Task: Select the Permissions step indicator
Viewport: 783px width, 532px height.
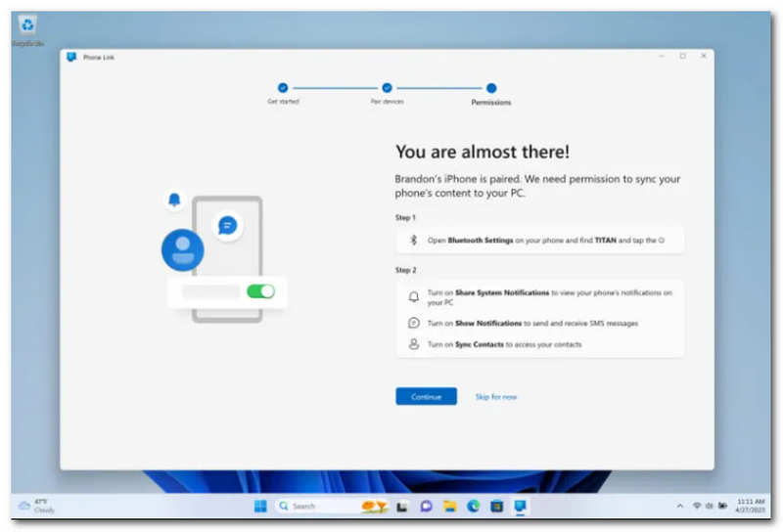Action: tap(491, 88)
